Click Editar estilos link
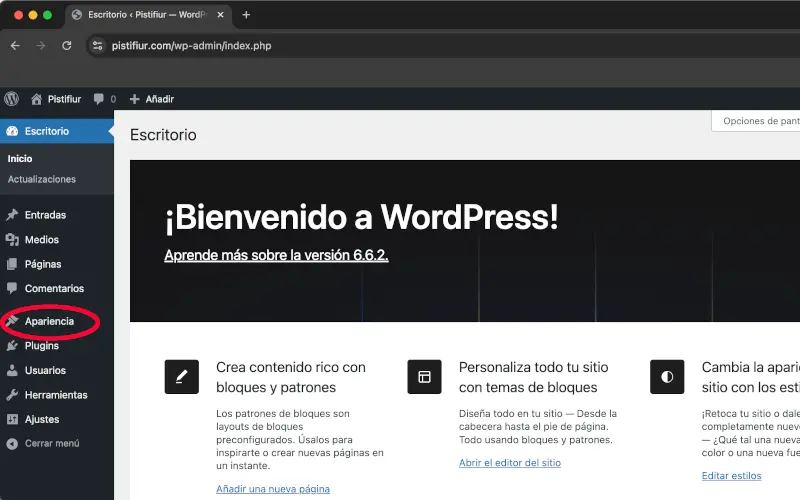Screen dimensions: 800x500 pyautogui.click(x=731, y=476)
